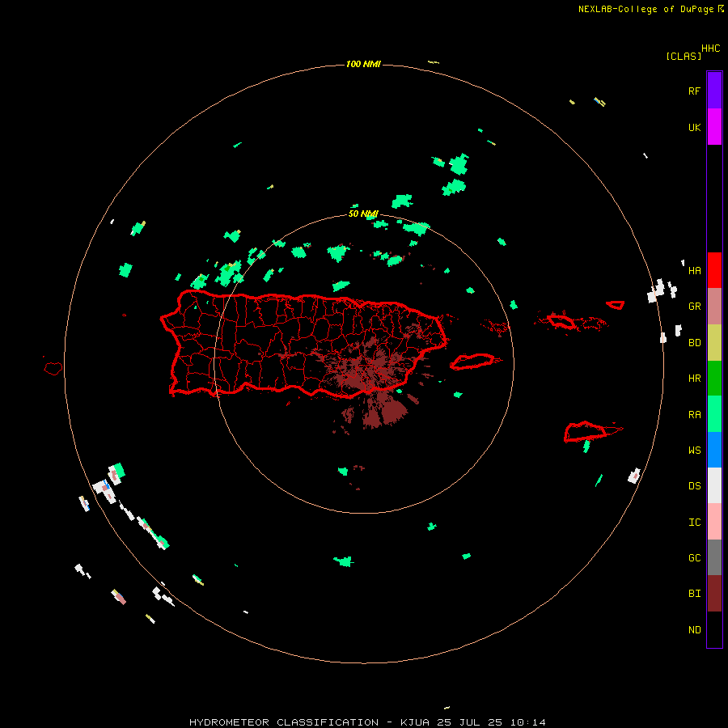Click the IC legend label
Screen dimensions: 728x728
pos(694,522)
